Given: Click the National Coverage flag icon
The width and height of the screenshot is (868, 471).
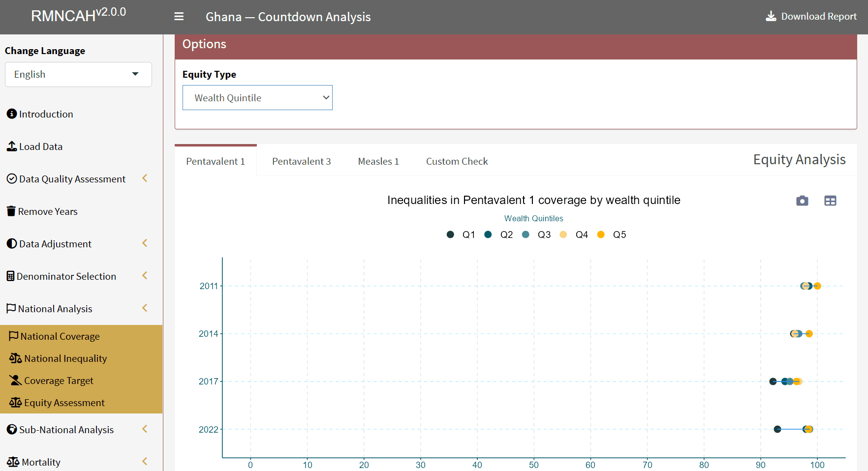Looking at the screenshot, I should pos(14,336).
